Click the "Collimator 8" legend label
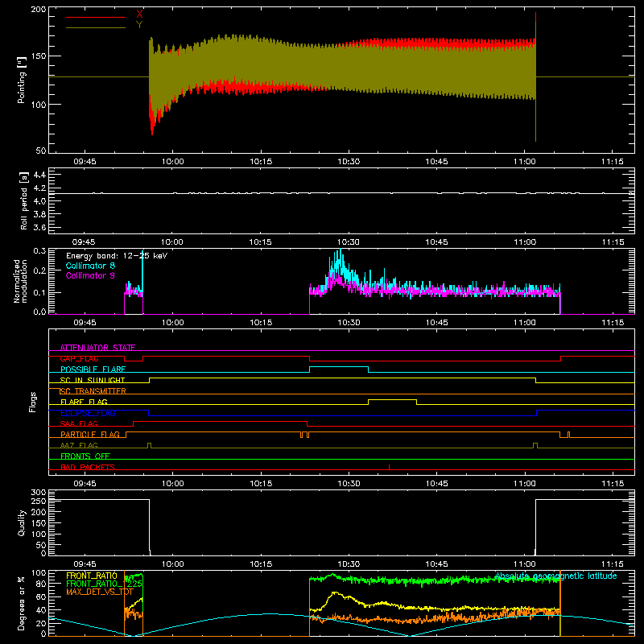This screenshot has height=644, width=644. 90,266
